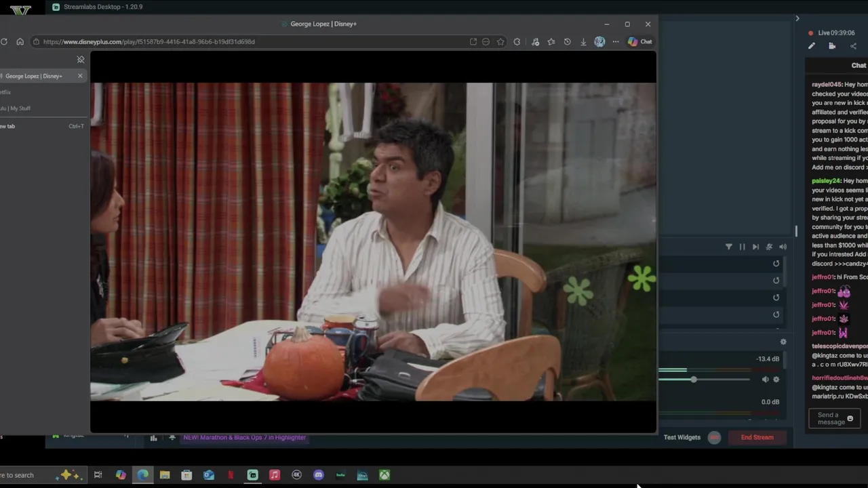Open the Marathon & Black Ops 7 Highlighter notice
Image resolution: width=868 pixels, height=488 pixels.
coord(244,438)
